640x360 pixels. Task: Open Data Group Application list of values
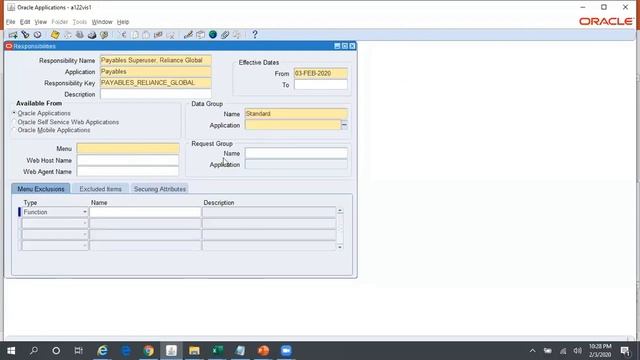(x=344, y=125)
